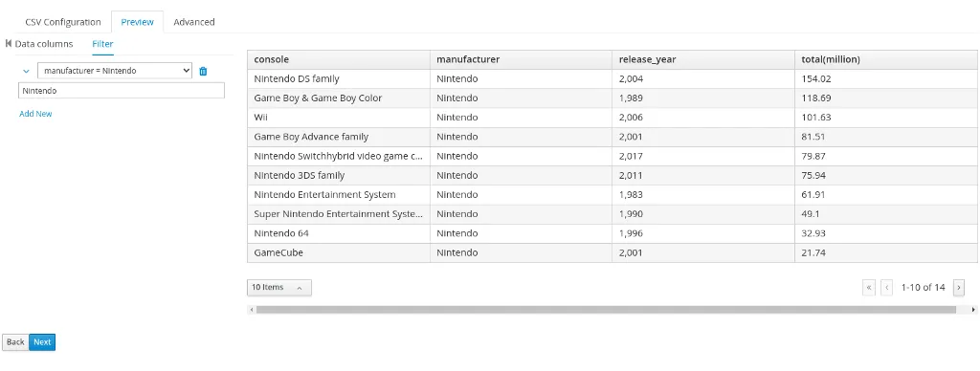Click the scrollbar's left arrow
The height and width of the screenshot is (371, 980).
(252, 310)
